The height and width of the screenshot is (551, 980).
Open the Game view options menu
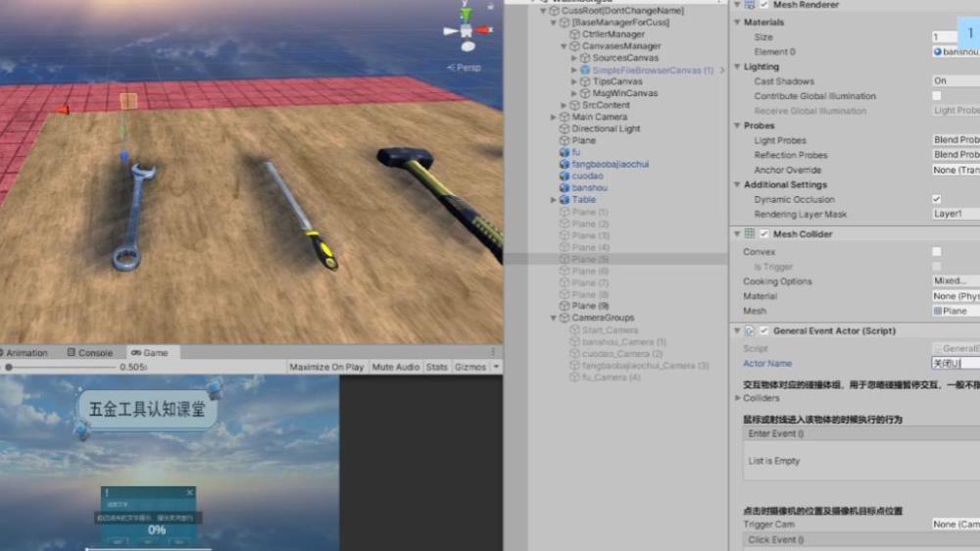pos(493,352)
